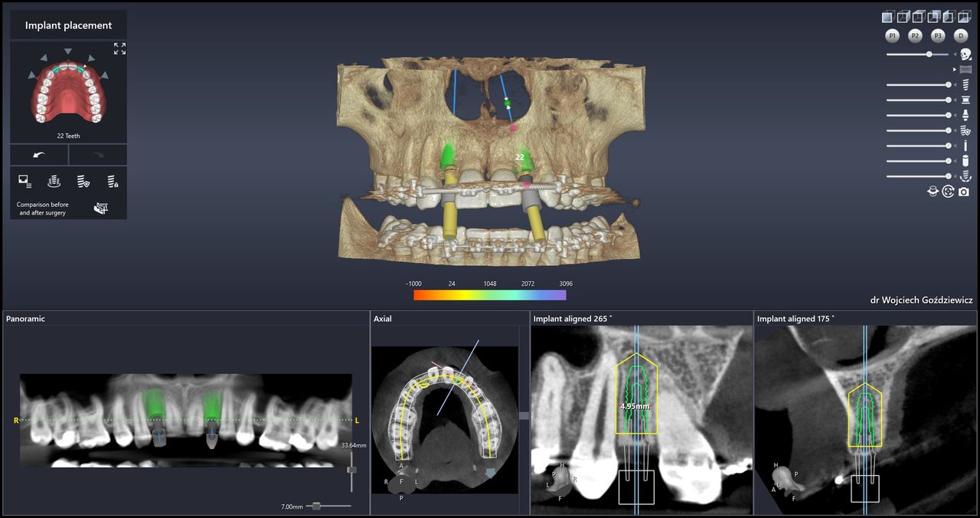Viewport: 980px width, 518px height.
Task: Toggle skull bone visibility icon
Action: pyautogui.click(x=965, y=54)
